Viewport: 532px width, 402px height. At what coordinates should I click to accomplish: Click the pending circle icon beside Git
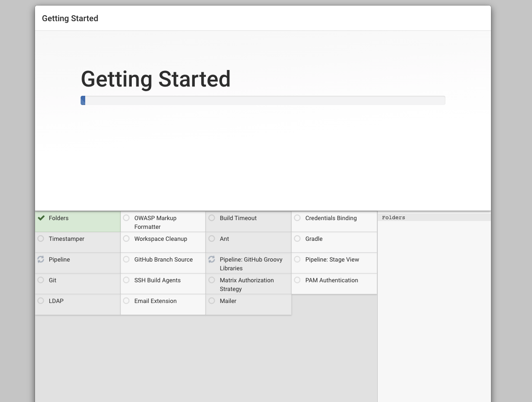pos(41,280)
